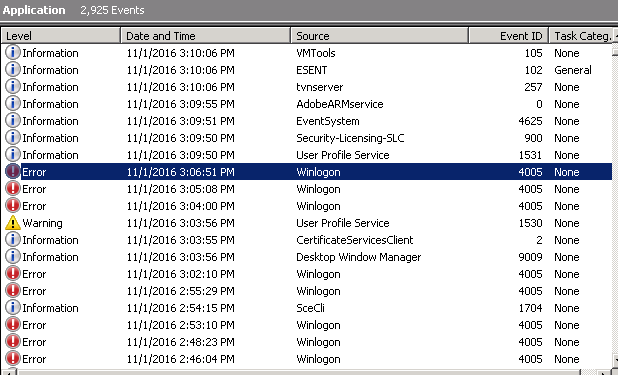Click the date 11/1/2016 3:06:51 PM

(x=181, y=172)
